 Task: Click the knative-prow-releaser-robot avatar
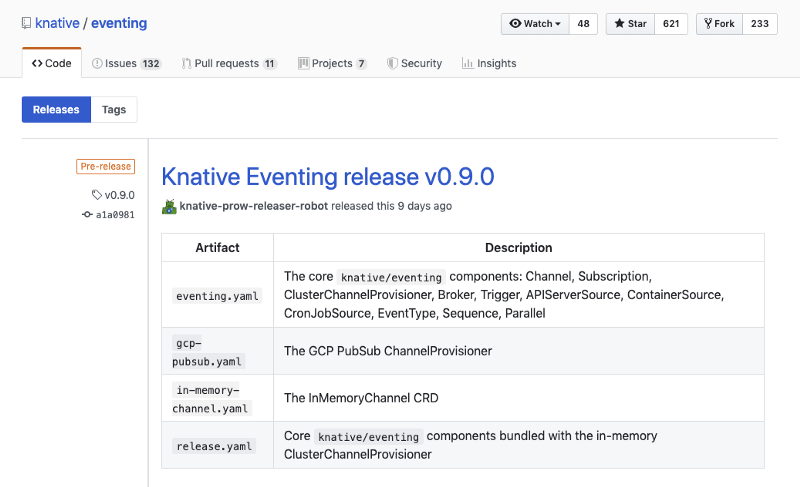pyautogui.click(x=169, y=207)
